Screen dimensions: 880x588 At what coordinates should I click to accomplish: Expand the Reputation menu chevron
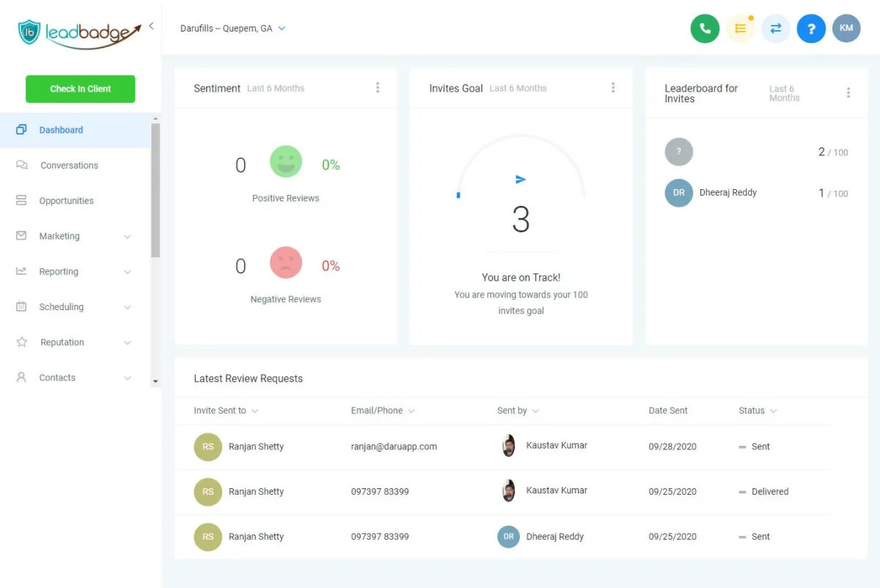pos(128,343)
